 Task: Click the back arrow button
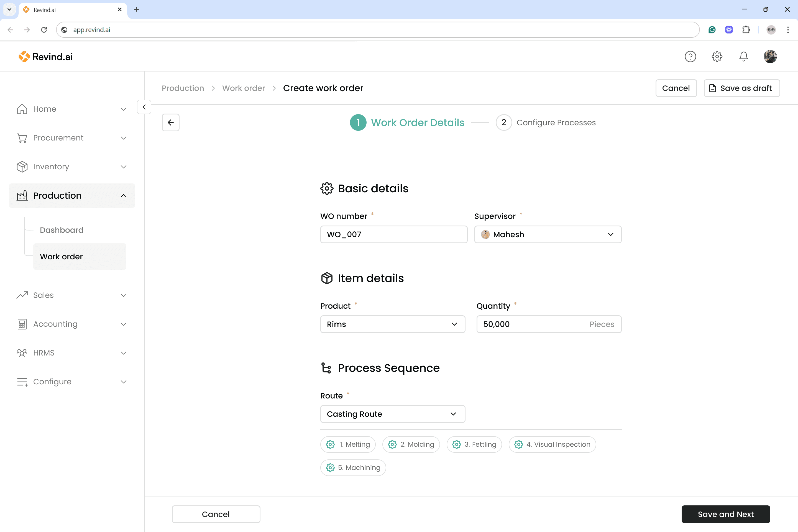point(171,122)
